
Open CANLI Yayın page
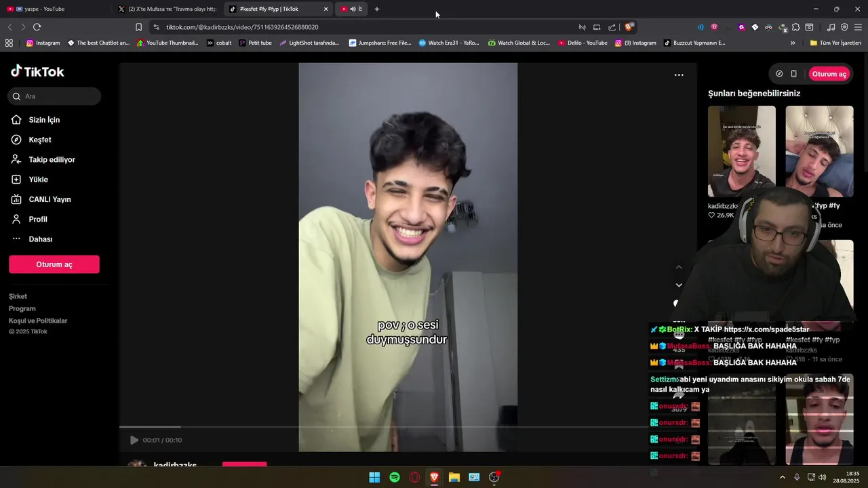[50, 199]
